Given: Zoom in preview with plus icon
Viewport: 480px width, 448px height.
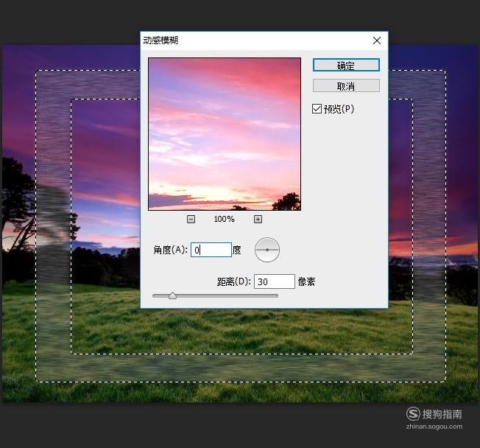Looking at the screenshot, I should (258, 219).
